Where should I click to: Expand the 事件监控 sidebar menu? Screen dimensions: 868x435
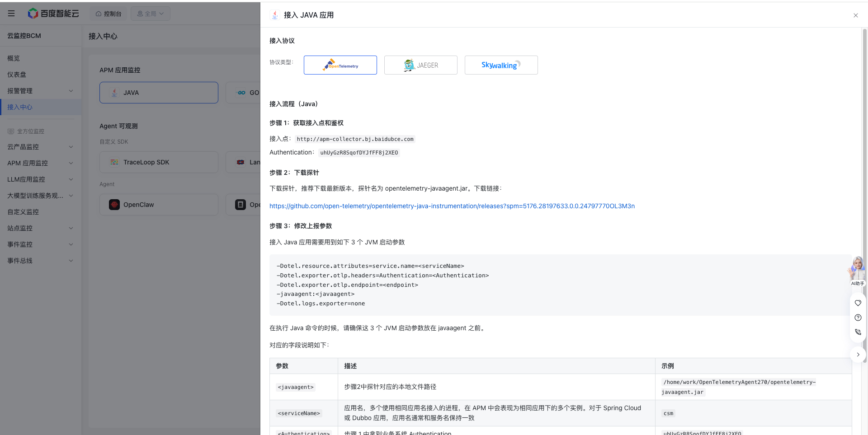pyautogui.click(x=41, y=244)
